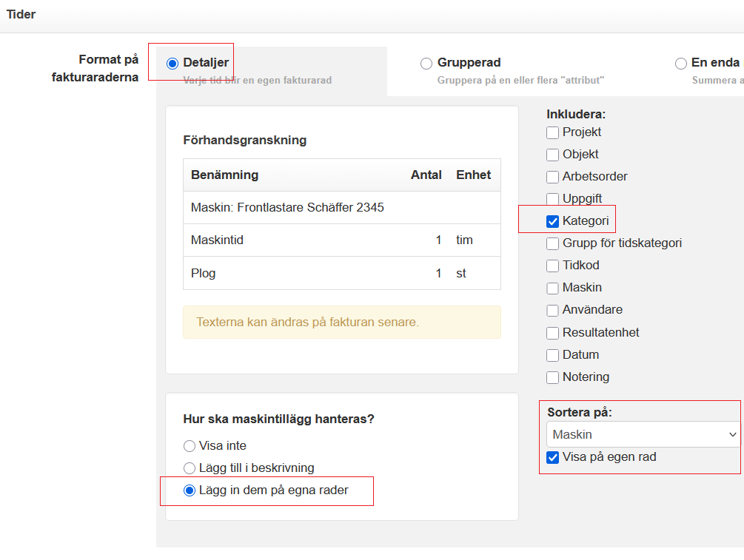Screen dimensions: 744x560
Task: Enable the Tidkod checkbox
Action: [x=552, y=266]
